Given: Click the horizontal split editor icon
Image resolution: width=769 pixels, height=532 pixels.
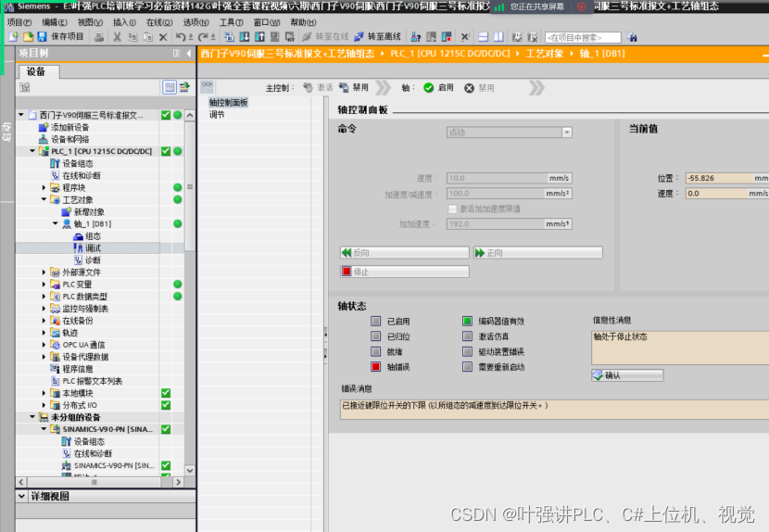Looking at the screenshot, I should 483,37.
